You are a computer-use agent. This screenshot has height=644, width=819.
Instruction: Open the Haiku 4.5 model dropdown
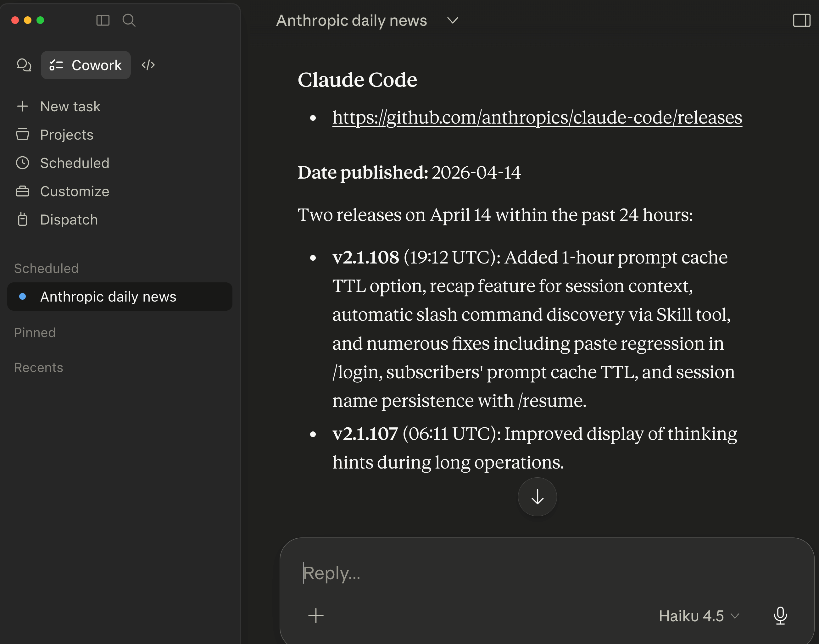[x=698, y=616]
